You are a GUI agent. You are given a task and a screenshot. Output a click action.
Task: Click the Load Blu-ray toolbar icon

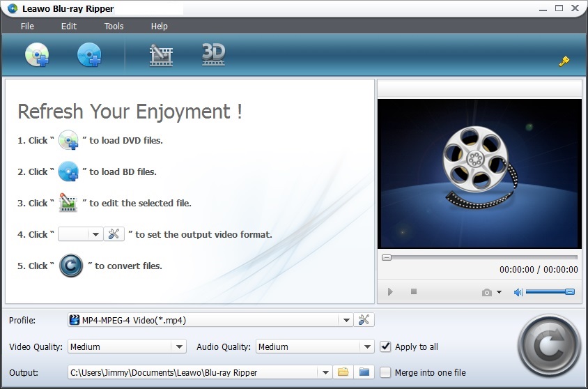(89, 54)
